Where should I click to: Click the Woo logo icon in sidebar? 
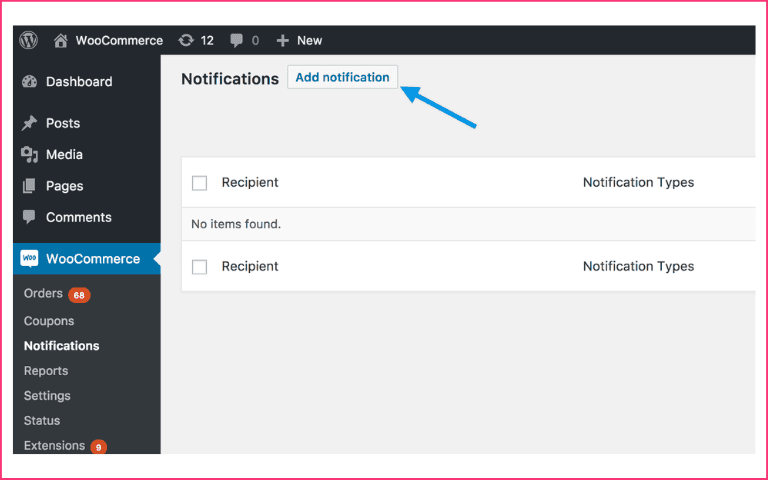[x=29, y=258]
